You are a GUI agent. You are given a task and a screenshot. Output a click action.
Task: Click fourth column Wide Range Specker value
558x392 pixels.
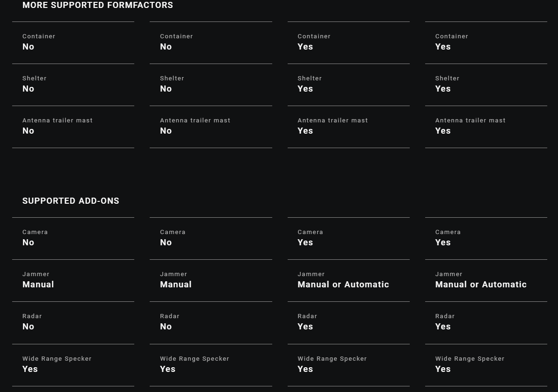pos(442,369)
